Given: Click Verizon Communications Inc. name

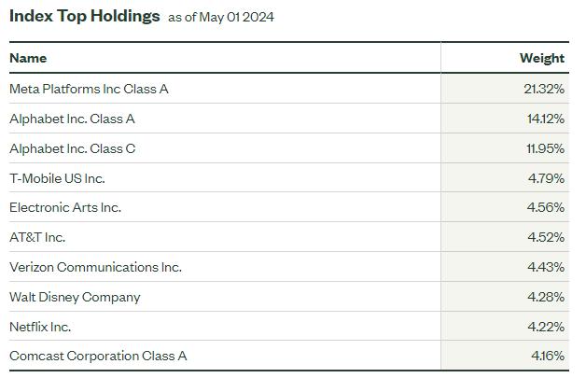Looking at the screenshot, I should [95, 267].
